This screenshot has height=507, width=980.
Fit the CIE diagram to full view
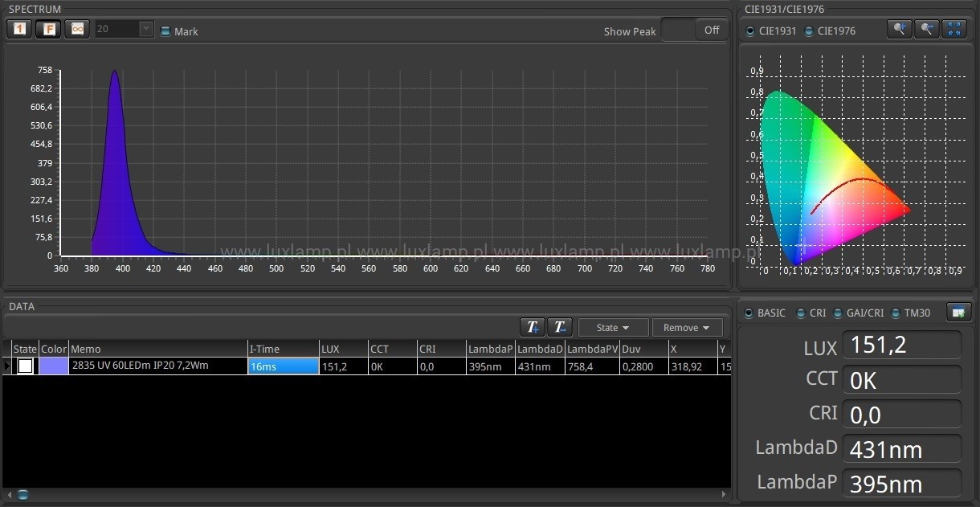[954, 29]
